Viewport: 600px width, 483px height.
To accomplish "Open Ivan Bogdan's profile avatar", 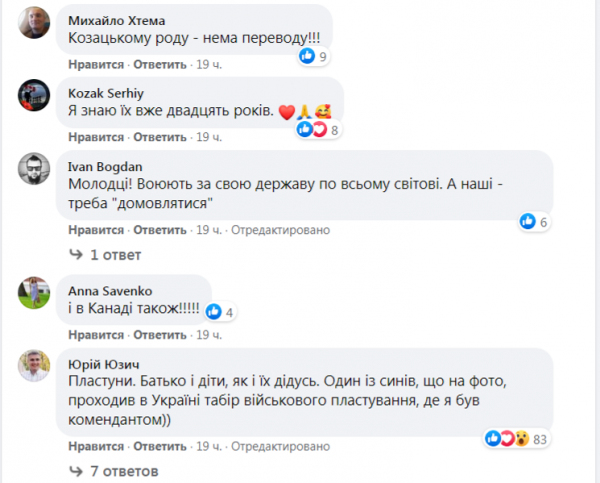I will (x=35, y=170).
